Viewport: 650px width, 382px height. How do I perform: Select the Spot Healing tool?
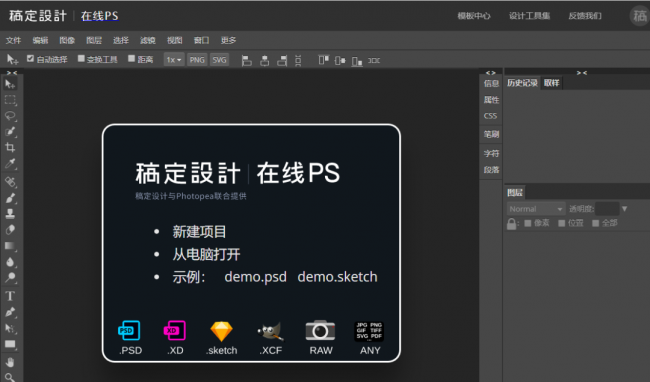pos(10,182)
